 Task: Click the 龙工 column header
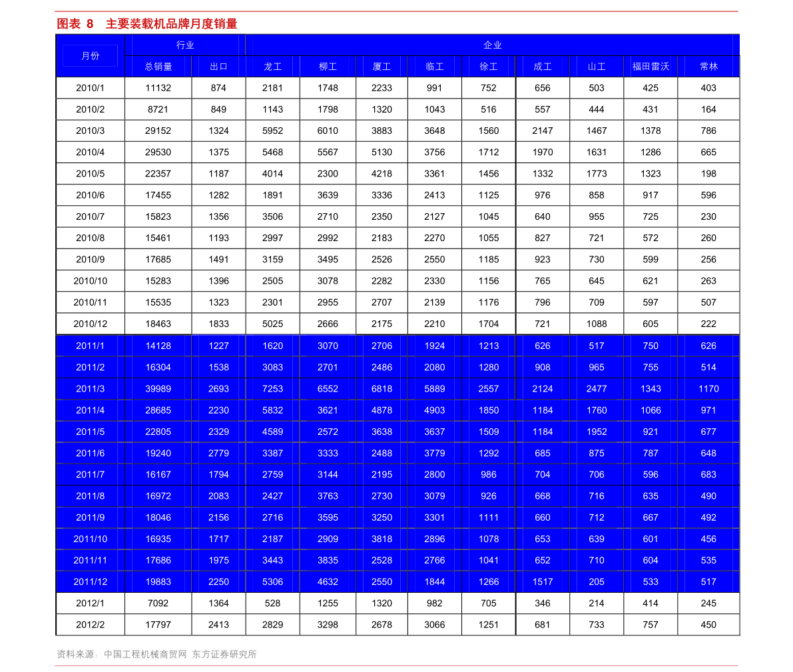click(272, 67)
